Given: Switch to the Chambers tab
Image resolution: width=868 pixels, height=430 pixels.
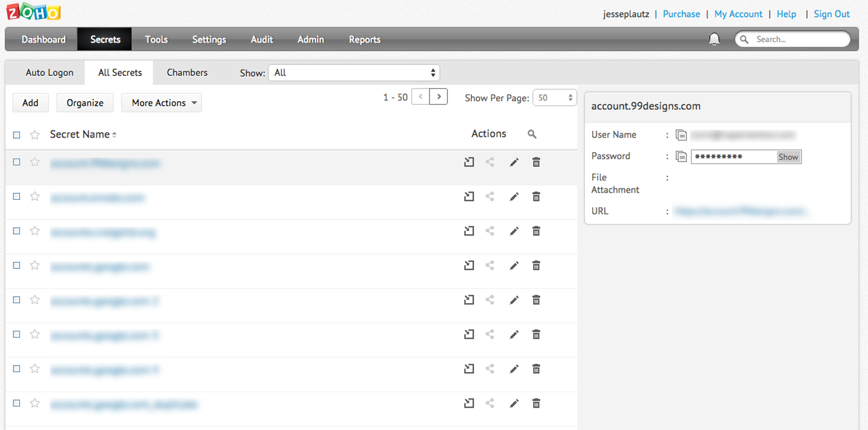Looking at the screenshot, I should tap(187, 72).
